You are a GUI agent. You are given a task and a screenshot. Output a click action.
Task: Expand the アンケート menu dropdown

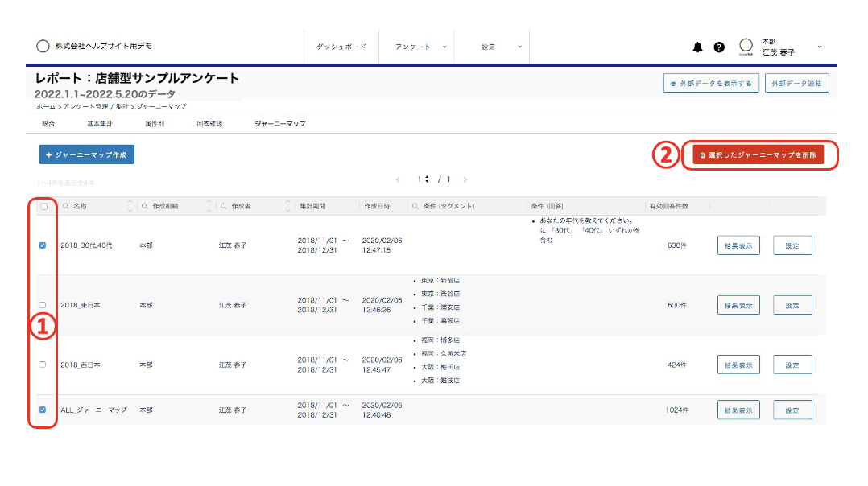point(444,47)
